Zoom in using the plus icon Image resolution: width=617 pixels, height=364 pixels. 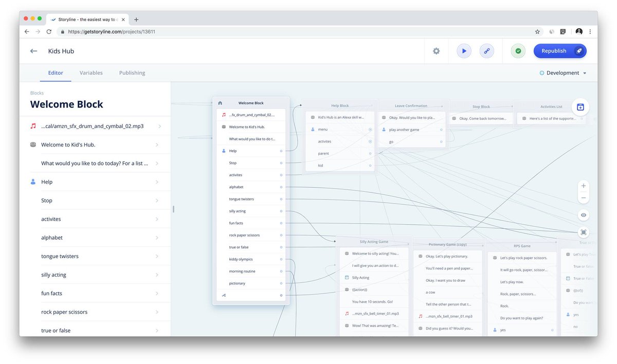pos(583,186)
